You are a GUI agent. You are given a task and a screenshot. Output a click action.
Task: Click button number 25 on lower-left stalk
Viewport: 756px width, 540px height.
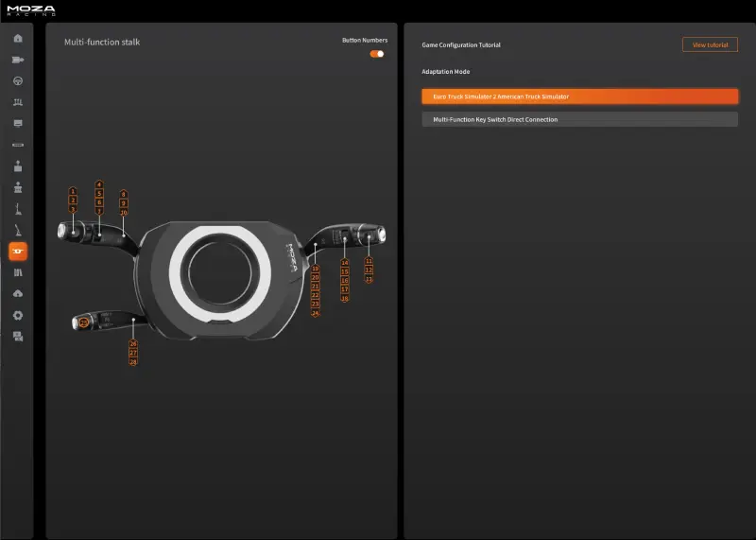83,323
